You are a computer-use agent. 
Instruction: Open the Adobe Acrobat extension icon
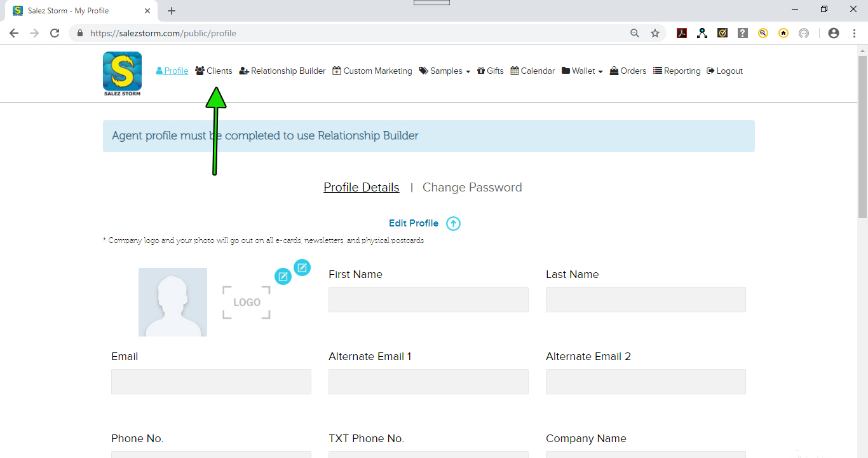(682, 33)
